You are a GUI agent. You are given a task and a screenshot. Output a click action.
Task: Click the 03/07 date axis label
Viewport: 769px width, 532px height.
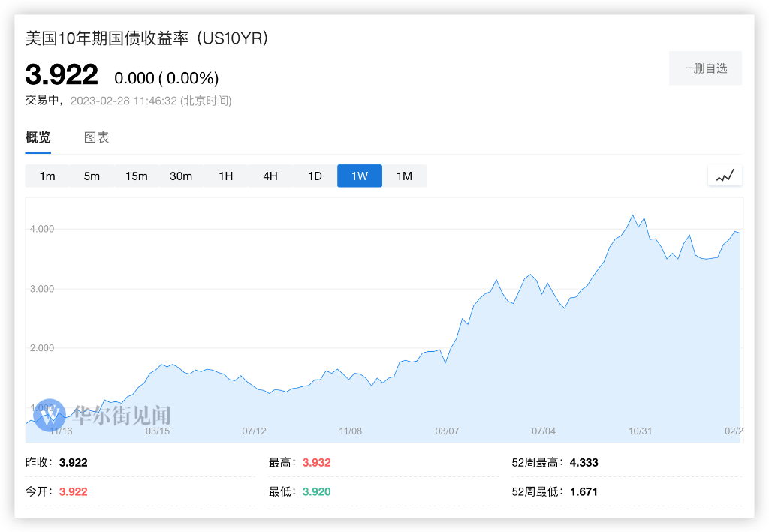click(447, 431)
